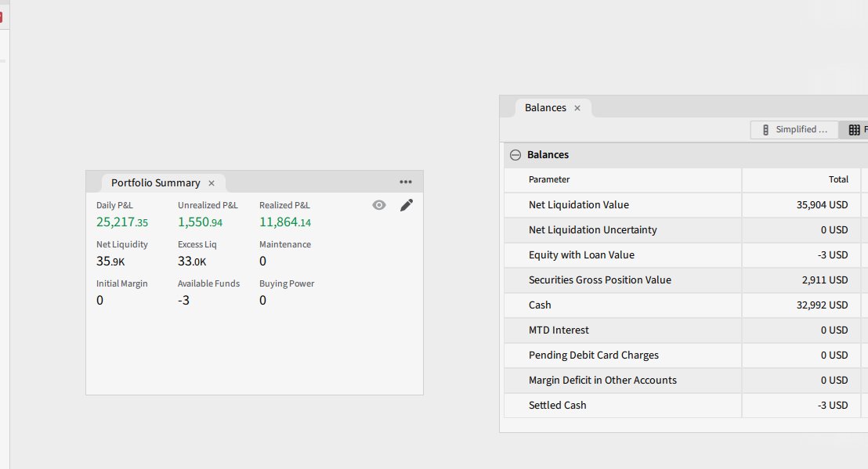Click the 32,992 USD cash value
The height and width of the screenshot is (469, 868).
click(x=822, y=305)
